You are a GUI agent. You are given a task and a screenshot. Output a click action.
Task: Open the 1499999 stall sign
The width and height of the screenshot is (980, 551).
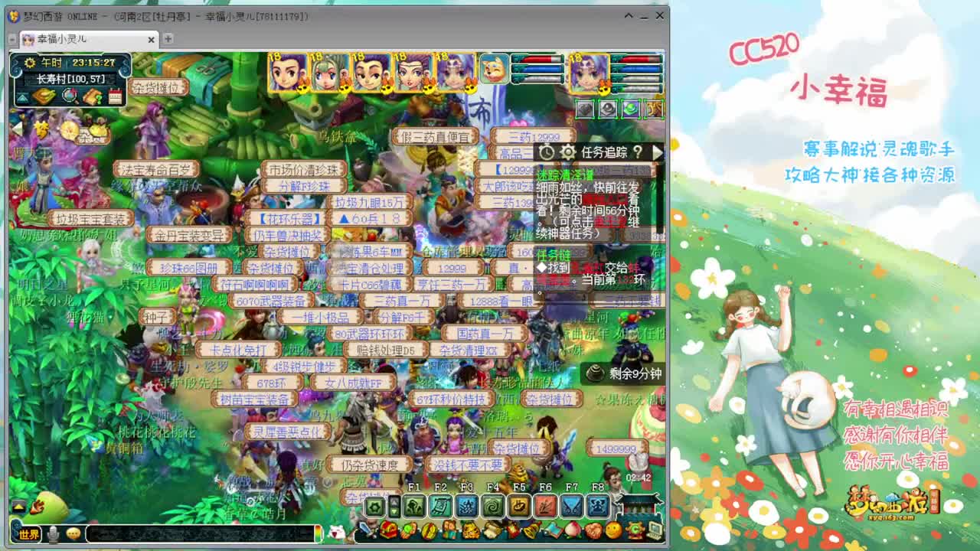pyautogui.click(x=617, y=448)
